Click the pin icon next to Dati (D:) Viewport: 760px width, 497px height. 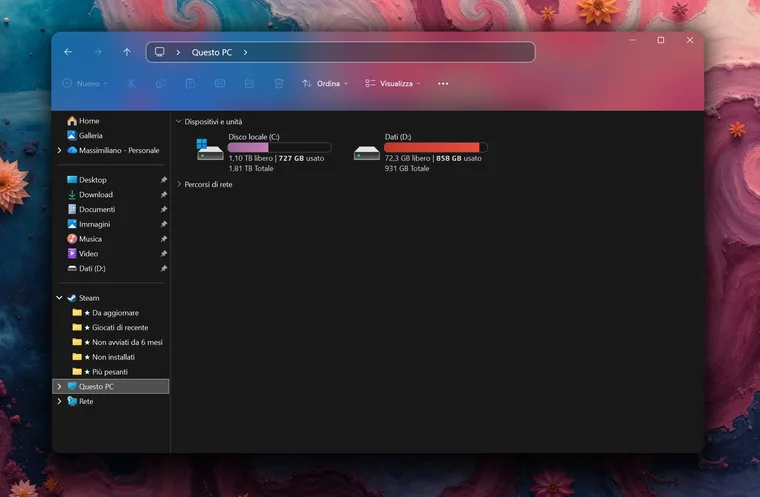point(164,268)
